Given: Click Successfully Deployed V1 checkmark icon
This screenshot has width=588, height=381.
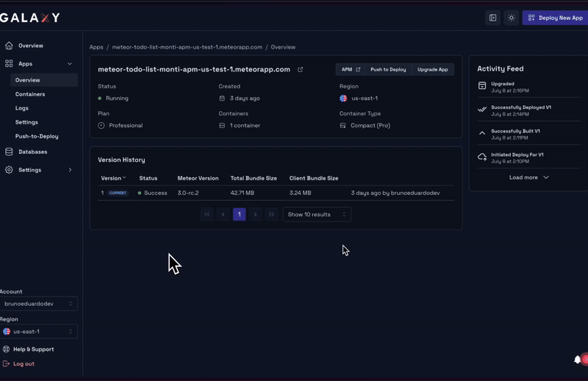Looking at the screenshot, I should point(482,110).
